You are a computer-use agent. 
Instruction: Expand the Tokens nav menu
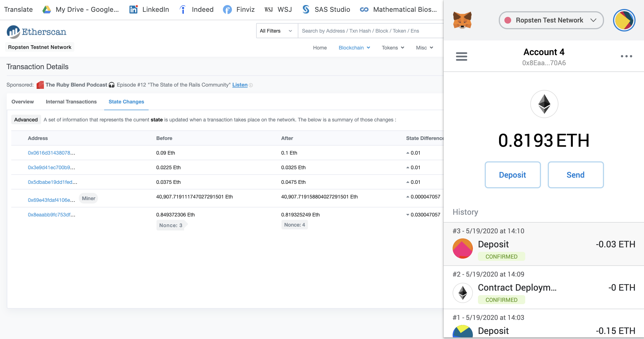393,48
